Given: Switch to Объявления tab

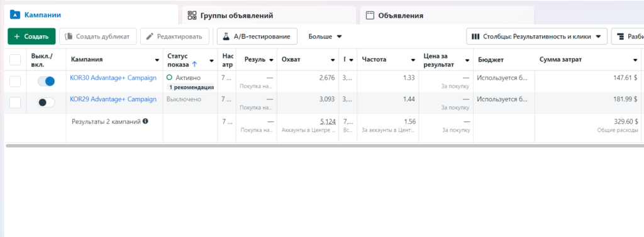Looking at the screenshot, I should point(447,16).
